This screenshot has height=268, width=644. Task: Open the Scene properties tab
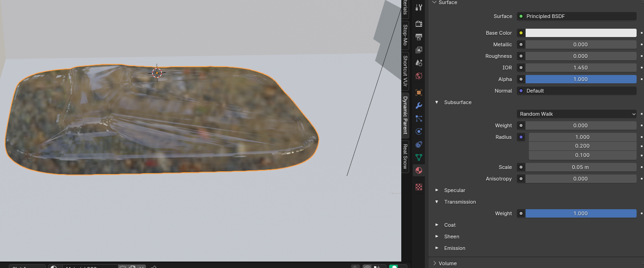click(419, 63)
